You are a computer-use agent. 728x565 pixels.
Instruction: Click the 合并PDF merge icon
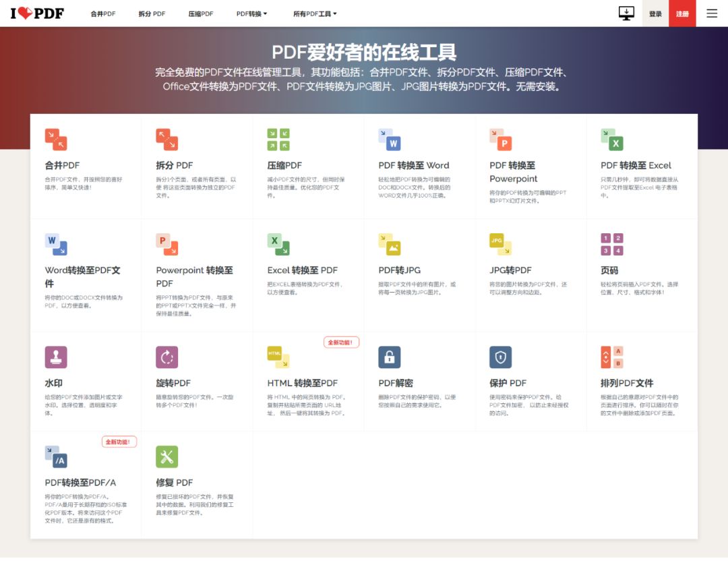pos(56,140)
